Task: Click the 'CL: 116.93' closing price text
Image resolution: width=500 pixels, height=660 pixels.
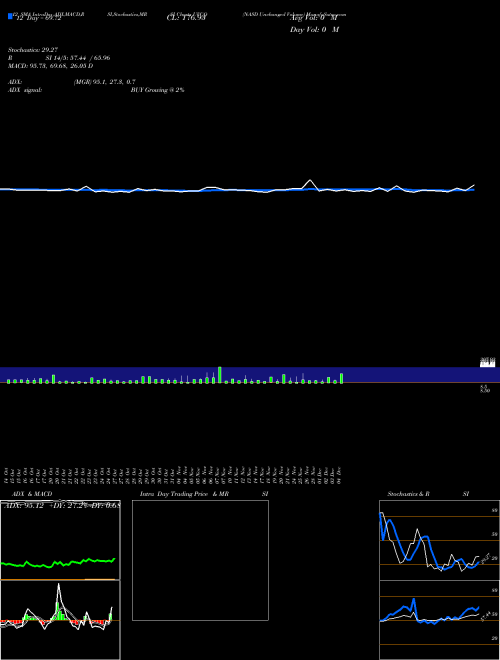Action: 186,18
